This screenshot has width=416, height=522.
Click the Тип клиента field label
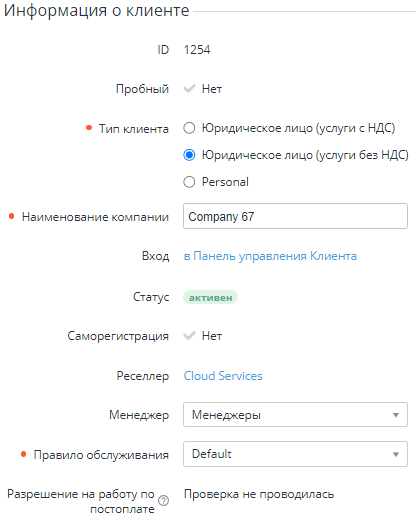click(x=134, y=129)
